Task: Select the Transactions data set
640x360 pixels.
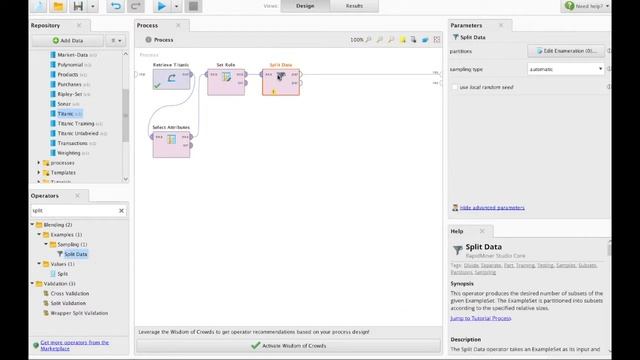Action: tap(72, 143)
